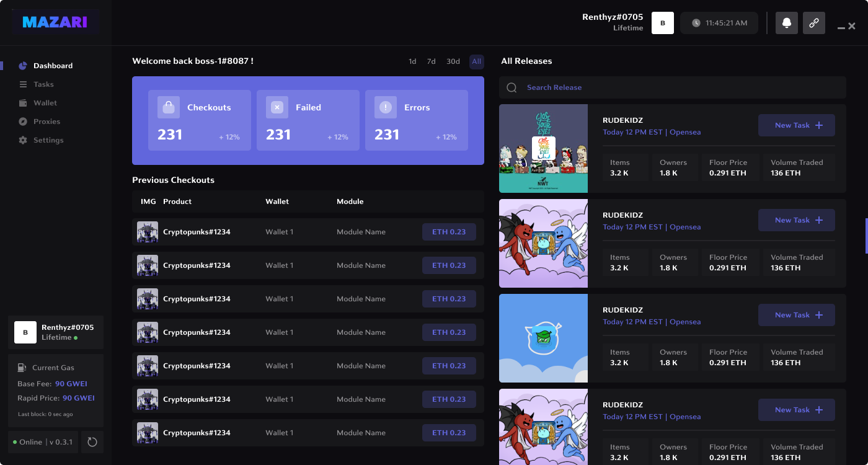868x465 pixels.
Task: Open Settings from the sidebar
Action: click(x=48, y=140)
